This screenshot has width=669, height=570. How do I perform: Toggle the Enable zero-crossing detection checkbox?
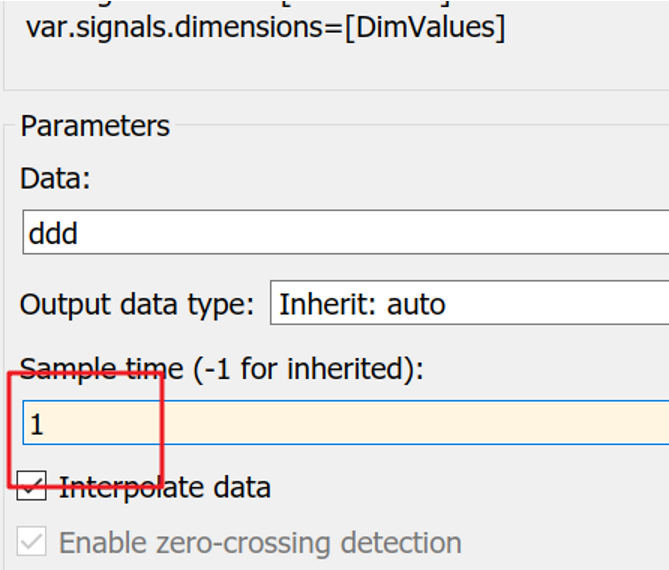33,543
